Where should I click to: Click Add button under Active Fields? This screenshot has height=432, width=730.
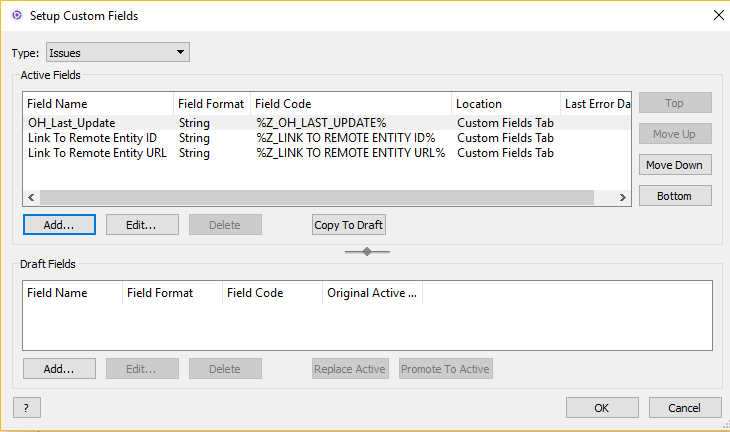click(x=59, y=225)
